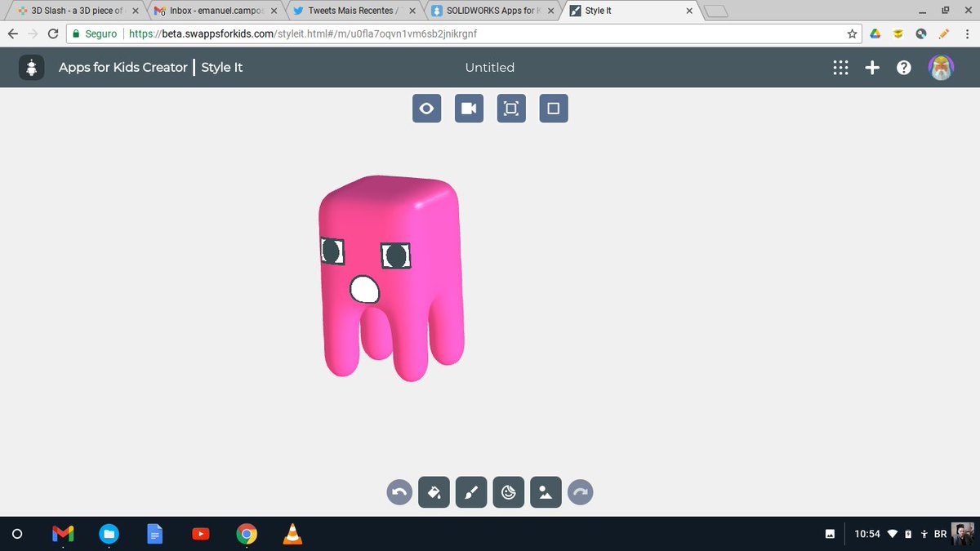This screenshot has height=551, width=980.
Task: Redo the last undone action
Action: click(x=581, y=492)
